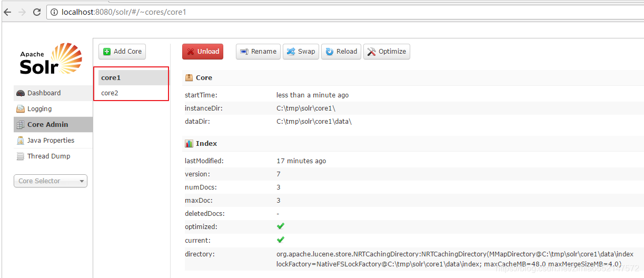Click the green plus icon on Add Core
The image size is (644, 278).
point(107,52)
